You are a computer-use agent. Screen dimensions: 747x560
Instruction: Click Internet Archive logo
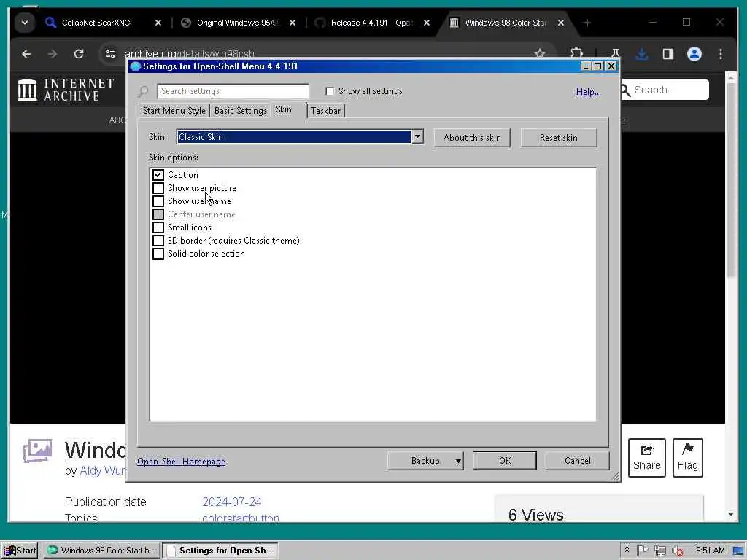tap(66, 90)
